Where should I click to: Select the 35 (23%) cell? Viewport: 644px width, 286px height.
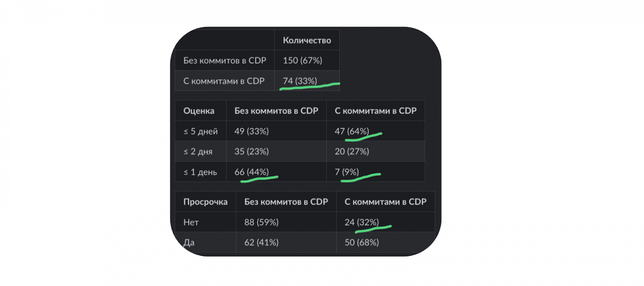[251, 151]
